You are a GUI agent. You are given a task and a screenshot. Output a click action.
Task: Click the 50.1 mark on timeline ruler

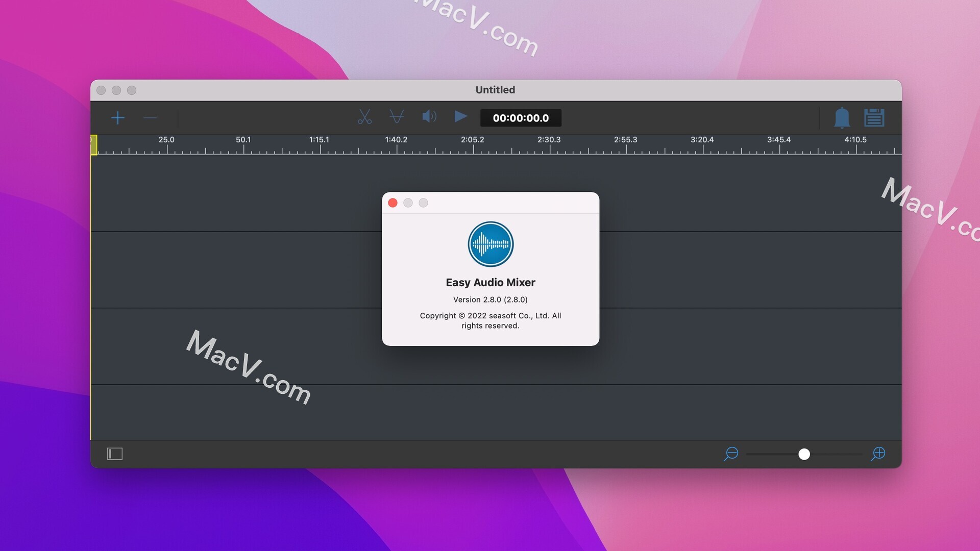243,140
